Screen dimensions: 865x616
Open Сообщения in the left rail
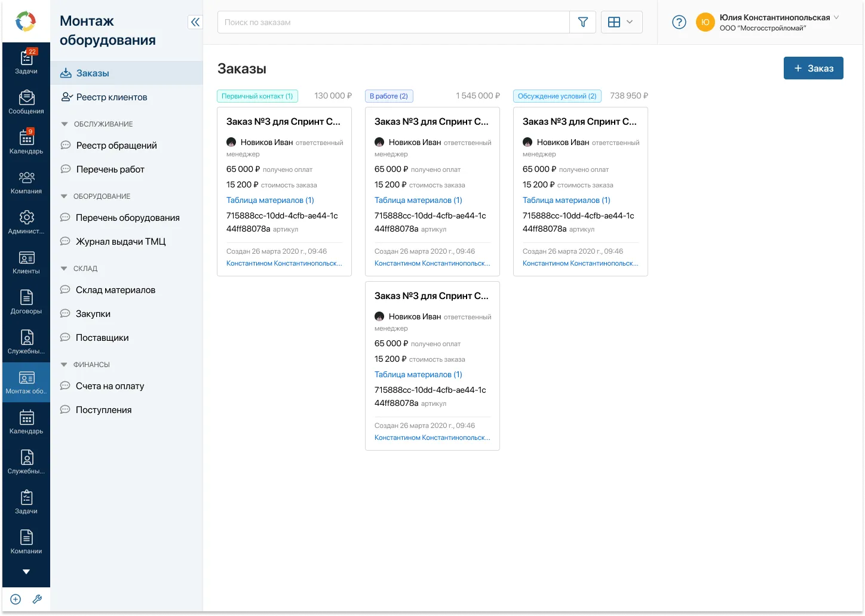click(x=26, y=102)
